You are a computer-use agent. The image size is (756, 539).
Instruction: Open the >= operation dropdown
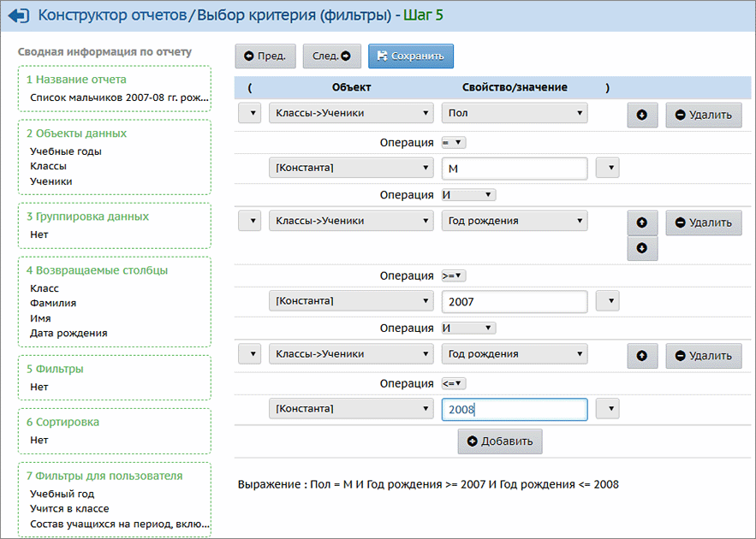453,275
